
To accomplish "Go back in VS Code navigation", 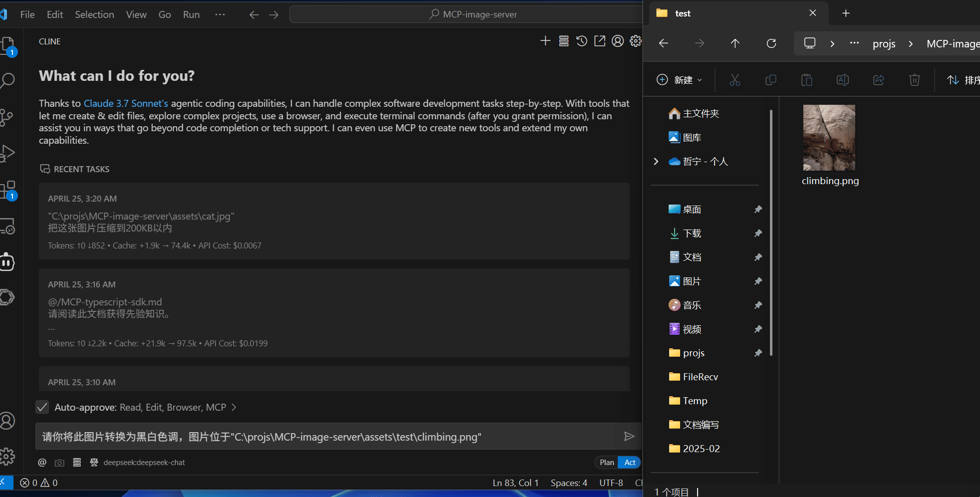I will point(254,14).
